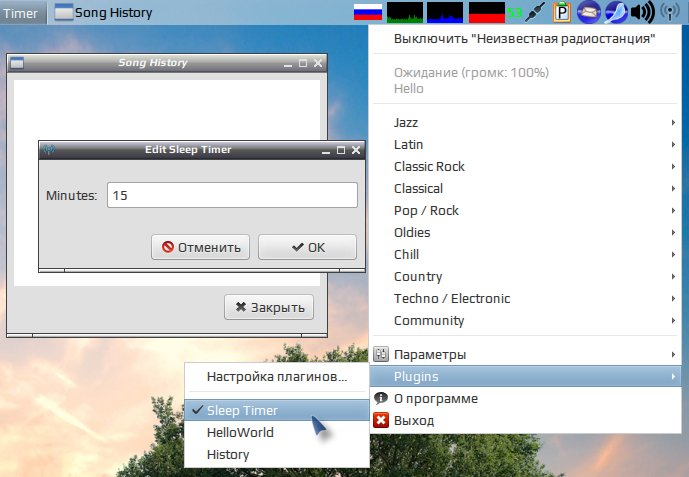This screenshot has height=477, width=689.
Task: Open the red and black monitor graph
Action: pyautogui.click(x=487, y=12)
